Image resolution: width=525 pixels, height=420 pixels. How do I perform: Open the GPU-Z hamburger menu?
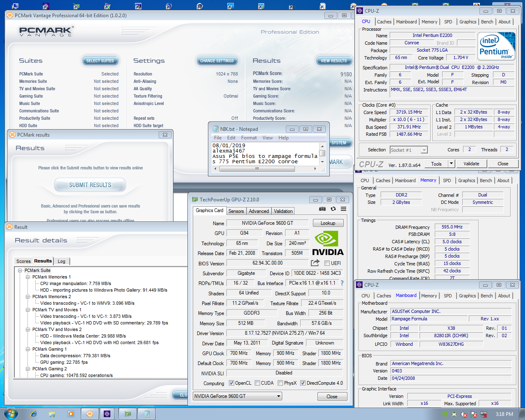pos(343,209)
